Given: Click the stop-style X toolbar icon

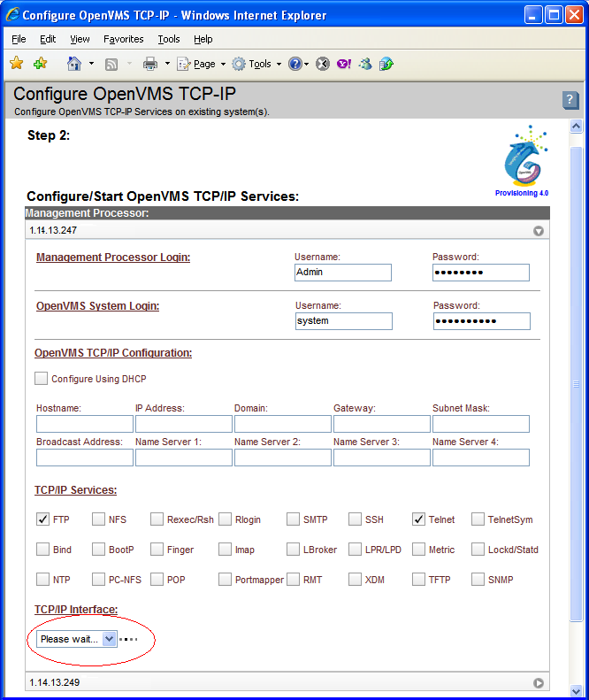Looking at the screenshot, I should point(323,64).
